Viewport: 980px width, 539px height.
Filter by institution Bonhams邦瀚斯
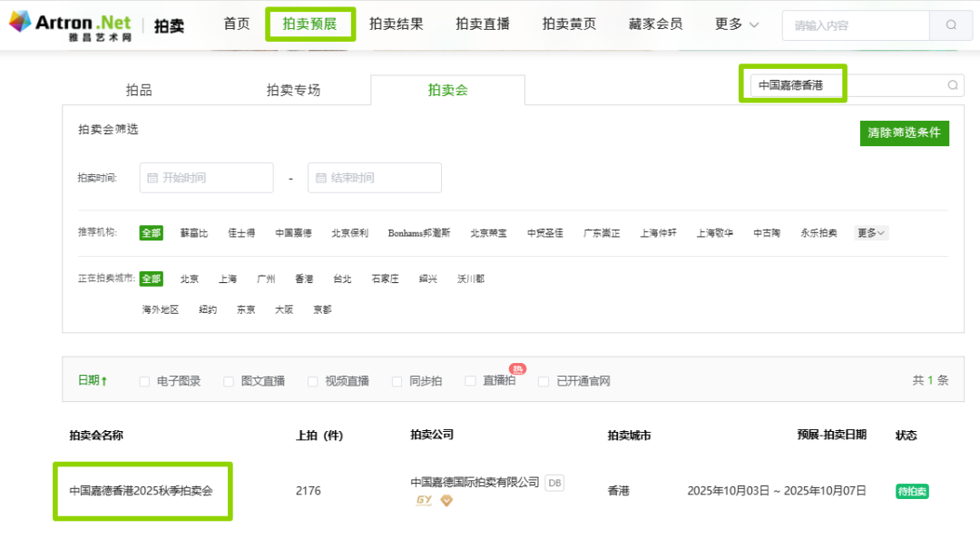pyautogui.click(x=418, y=233)
